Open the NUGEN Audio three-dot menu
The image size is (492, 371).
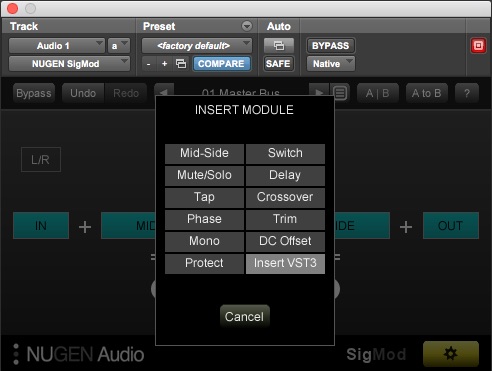pos(16,354)
